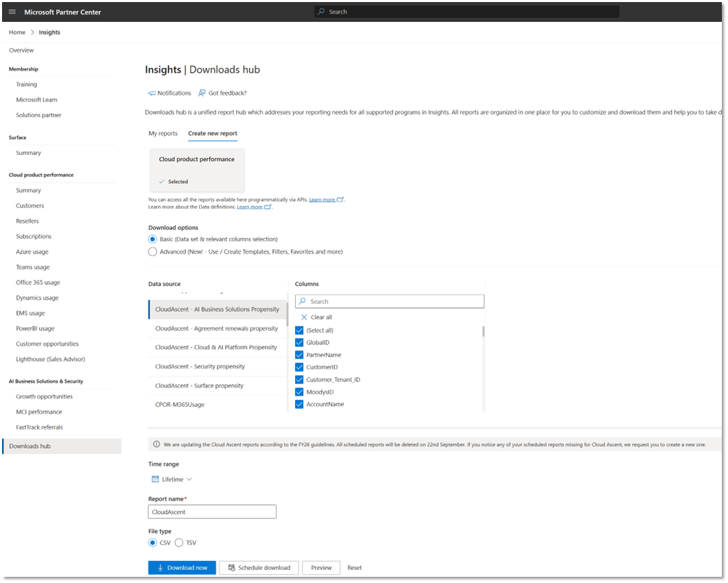
Task: Select the Cloud product performance card
Action: coord(197,170)
